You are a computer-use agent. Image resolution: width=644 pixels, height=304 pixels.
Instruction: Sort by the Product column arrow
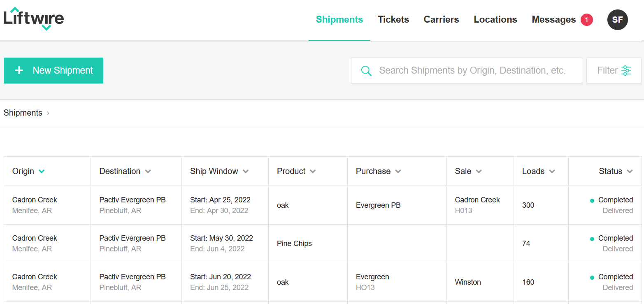coord(313,172)
